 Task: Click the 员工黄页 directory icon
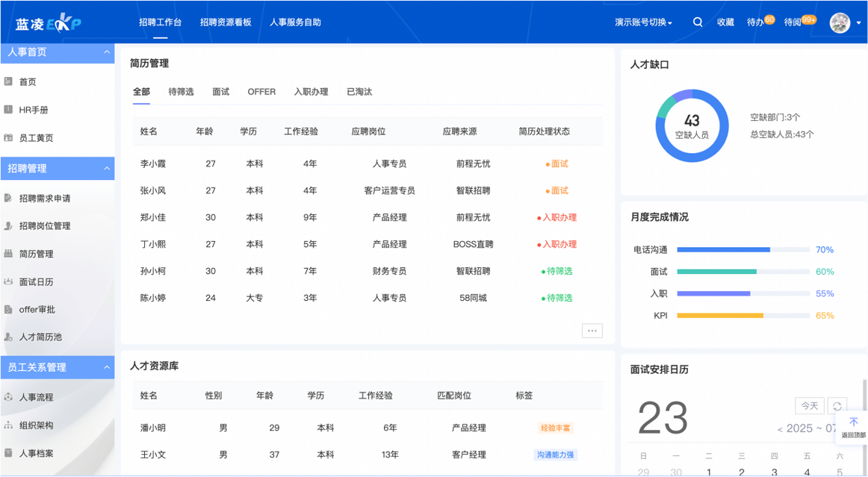[8, 138]
